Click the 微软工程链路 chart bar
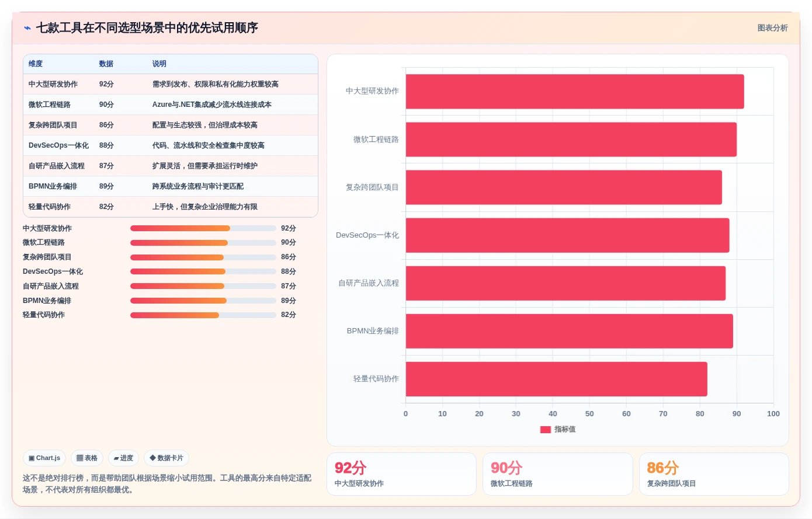This screenshot has height=519, width=812. (x=571, y=140)
